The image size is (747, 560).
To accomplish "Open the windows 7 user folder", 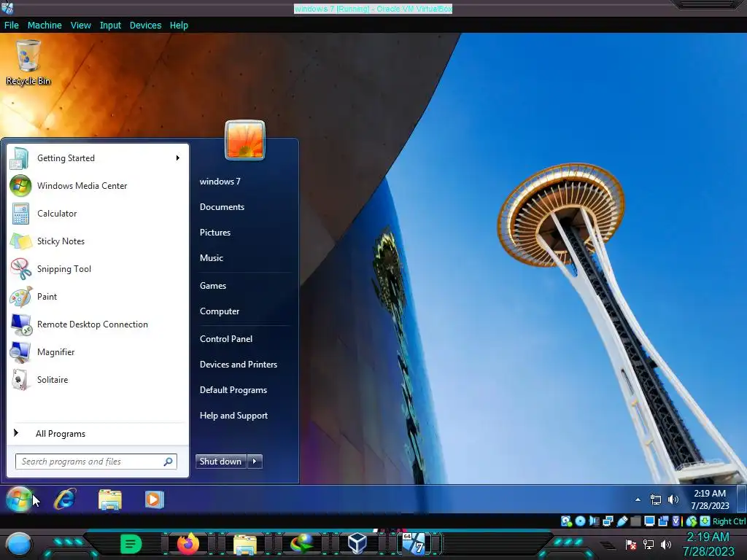I will click(x=220, y=182).
